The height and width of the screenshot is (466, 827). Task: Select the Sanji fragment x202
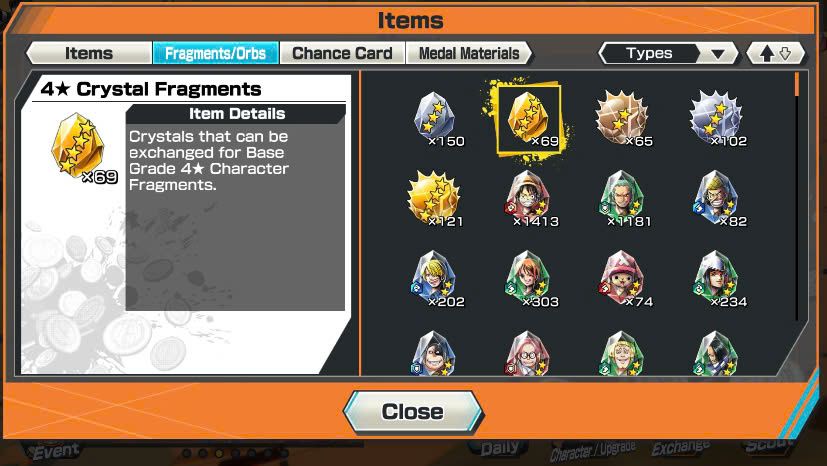(x=436, y=279)
